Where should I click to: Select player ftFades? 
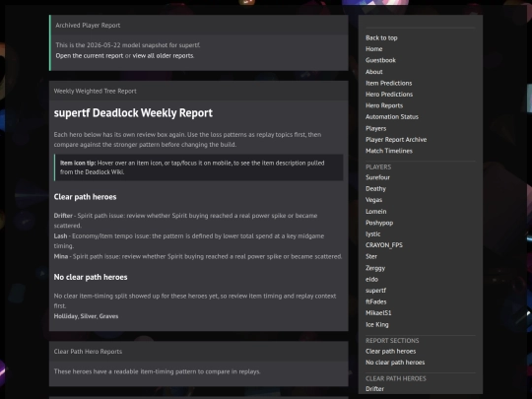click(376, 301)
